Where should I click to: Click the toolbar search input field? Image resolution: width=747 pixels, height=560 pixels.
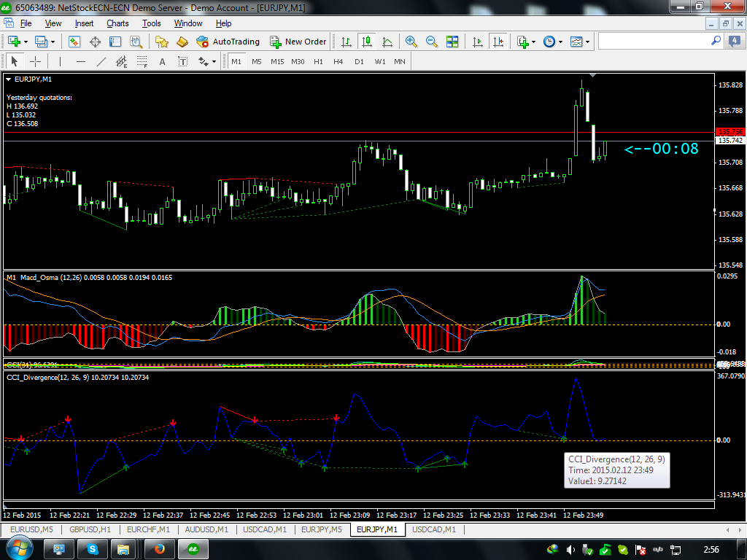point(657,42)
